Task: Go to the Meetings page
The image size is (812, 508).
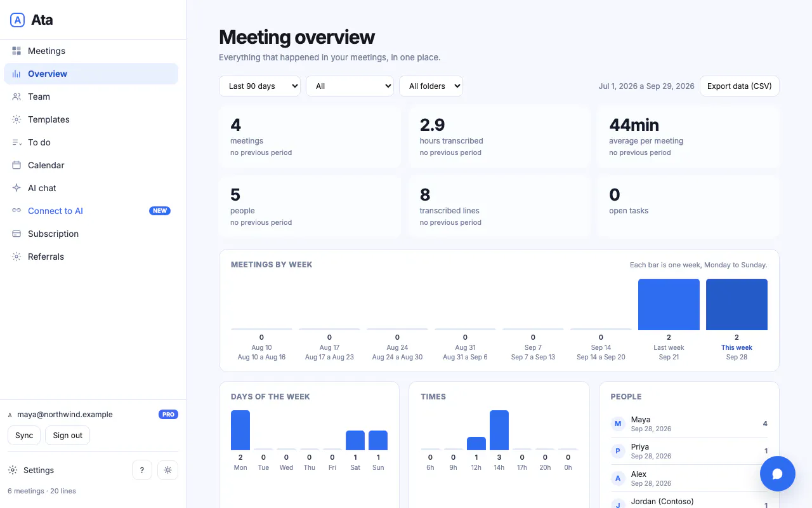Action: pos(91,51)
